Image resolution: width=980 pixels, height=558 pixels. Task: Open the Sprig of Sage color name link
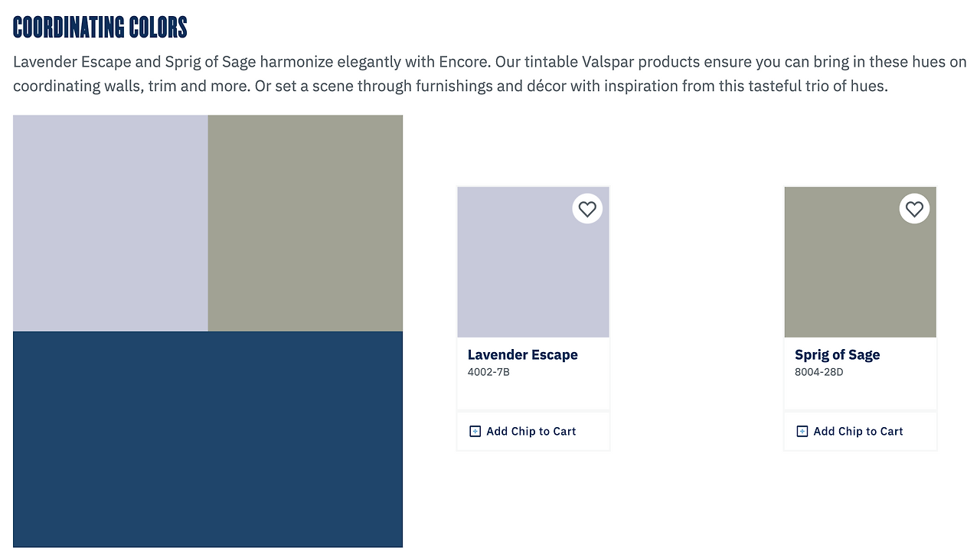point(838,354)
